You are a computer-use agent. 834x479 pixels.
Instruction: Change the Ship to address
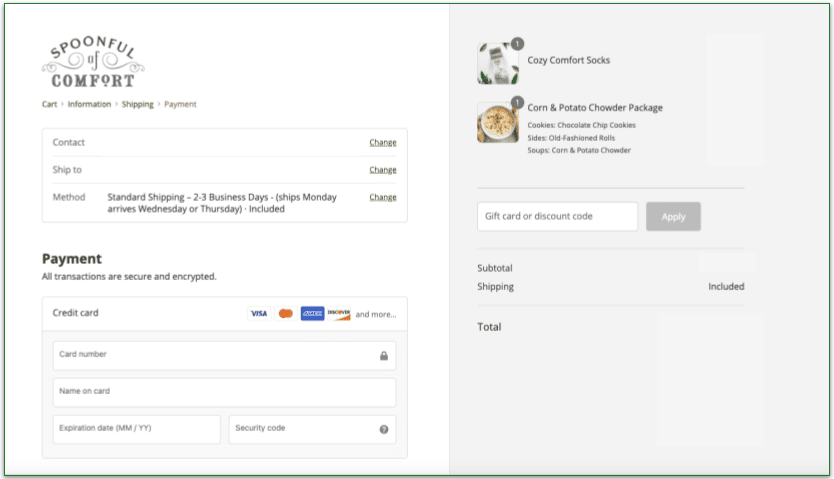point(383,170)
